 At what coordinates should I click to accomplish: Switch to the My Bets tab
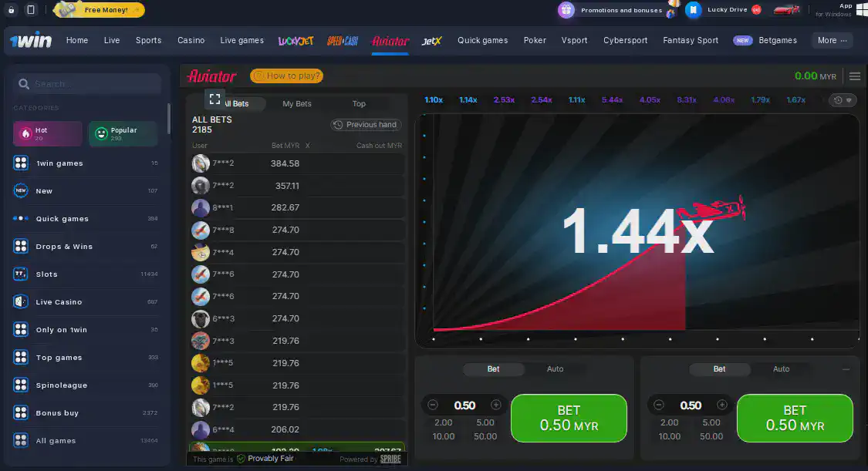[297, 104]
